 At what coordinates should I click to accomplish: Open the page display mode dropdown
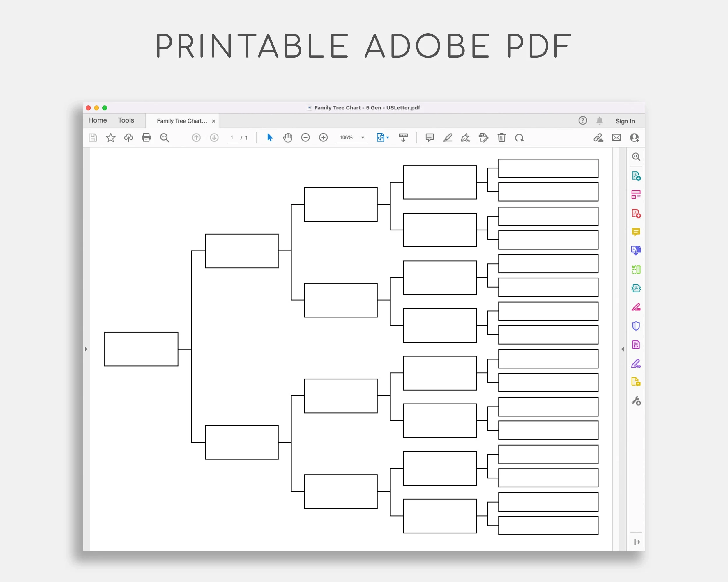point(387,138)
